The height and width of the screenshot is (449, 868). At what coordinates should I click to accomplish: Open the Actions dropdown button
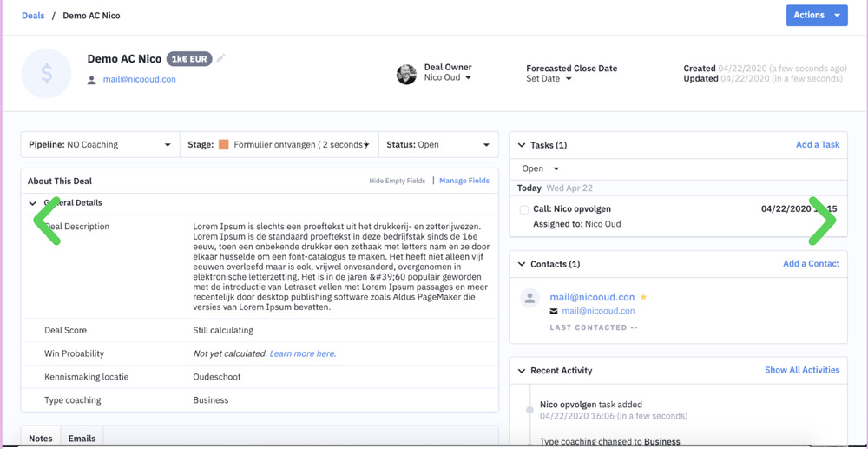pyautogui.click(x=817, y=15)
